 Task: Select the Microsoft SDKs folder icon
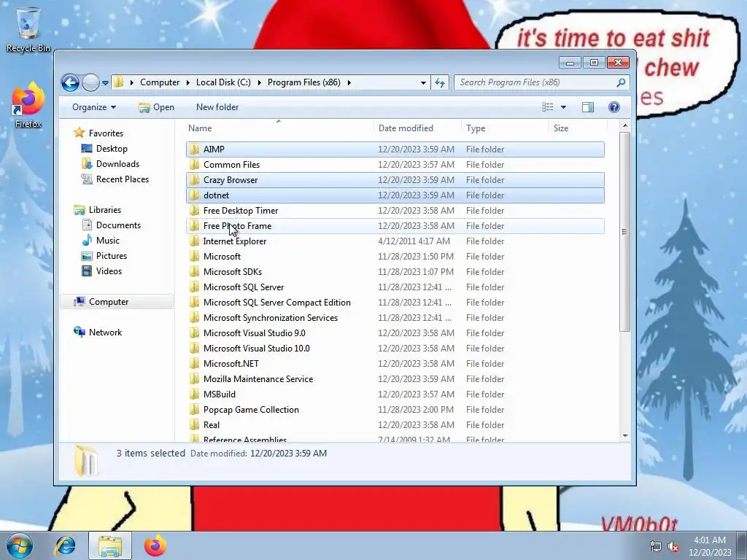[194, 272]
